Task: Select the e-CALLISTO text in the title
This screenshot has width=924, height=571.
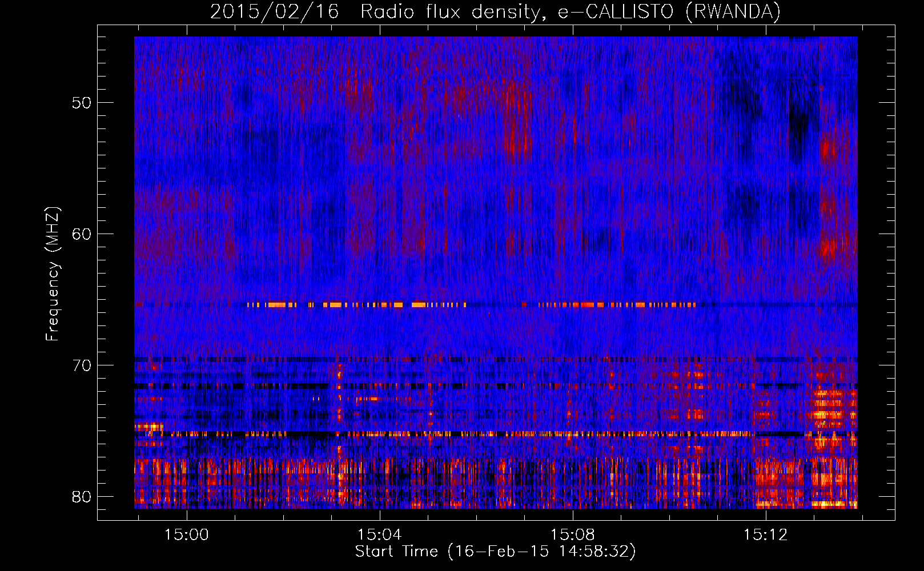Action: [616, 12]
